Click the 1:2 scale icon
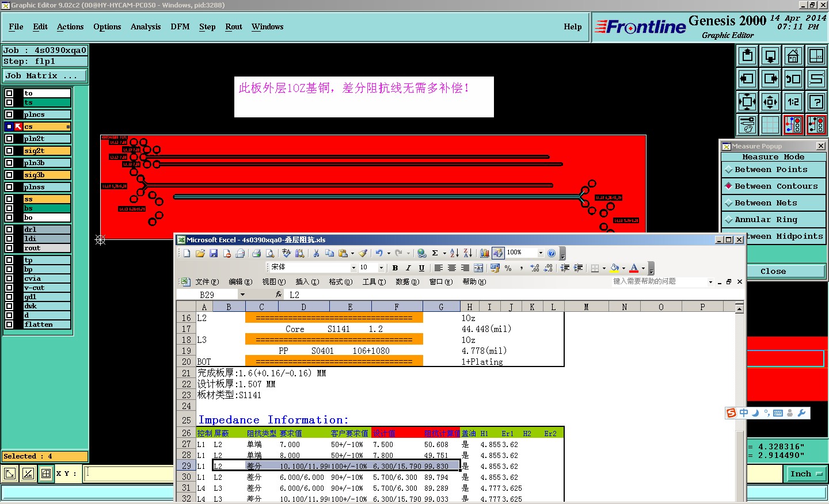829x504 pixels. pyautogui.click(x=793, y=102)
